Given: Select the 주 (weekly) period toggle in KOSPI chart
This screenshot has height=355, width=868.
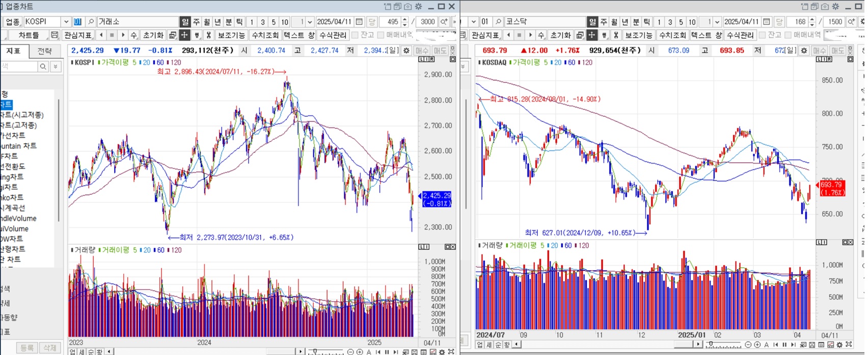Looking at the screenshot, I should tap(196, 22).
